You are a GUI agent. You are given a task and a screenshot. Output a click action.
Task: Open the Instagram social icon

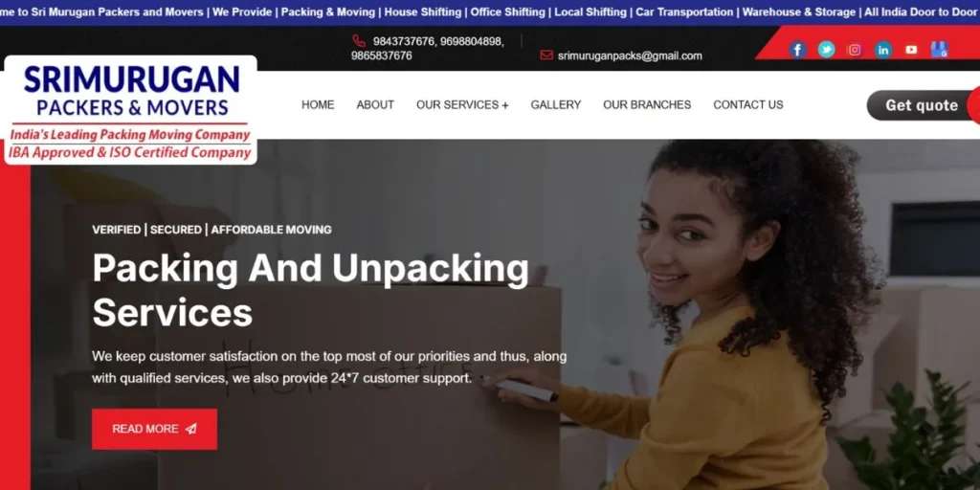[x=855, y=50]
